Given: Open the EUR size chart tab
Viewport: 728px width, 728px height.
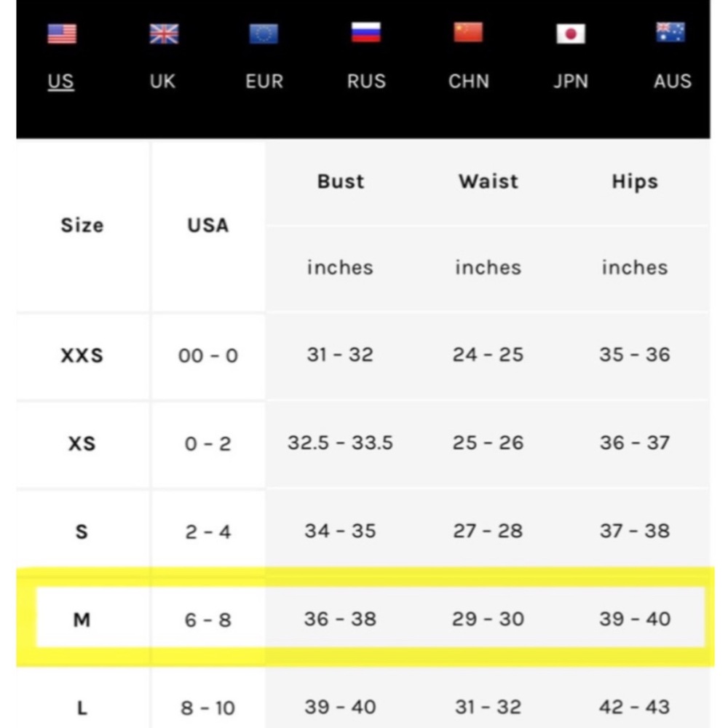Looking at the screenshot, I should 264,82.
